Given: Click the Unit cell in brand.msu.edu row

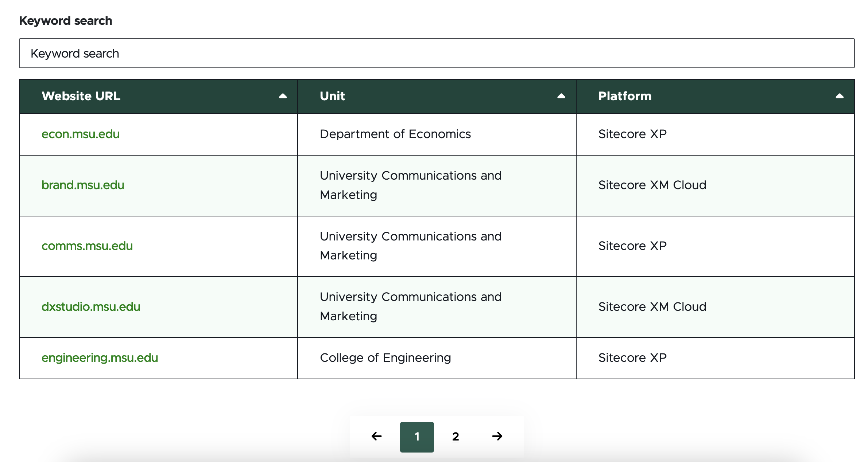Looking at the screenshot, I should [x=437, y=185].
